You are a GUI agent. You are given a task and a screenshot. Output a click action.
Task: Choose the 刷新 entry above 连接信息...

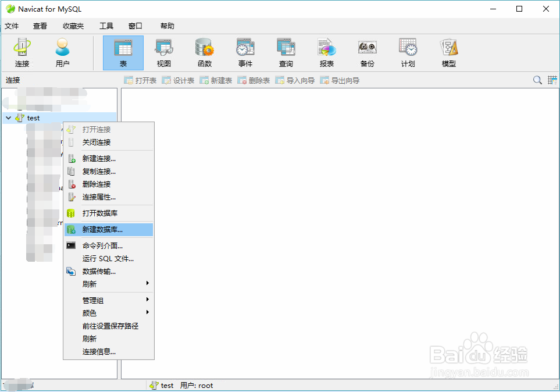click(109, 338)
